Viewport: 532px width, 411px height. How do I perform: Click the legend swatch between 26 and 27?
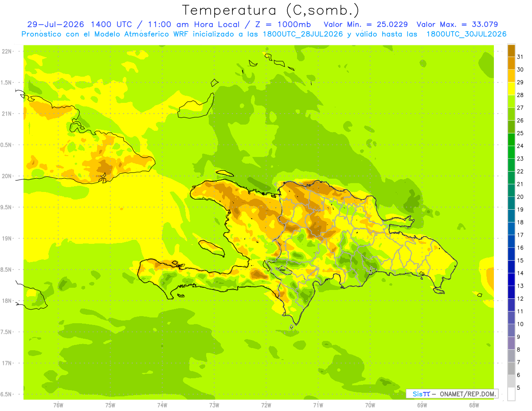pyautogui.click(x=511, y=114)
